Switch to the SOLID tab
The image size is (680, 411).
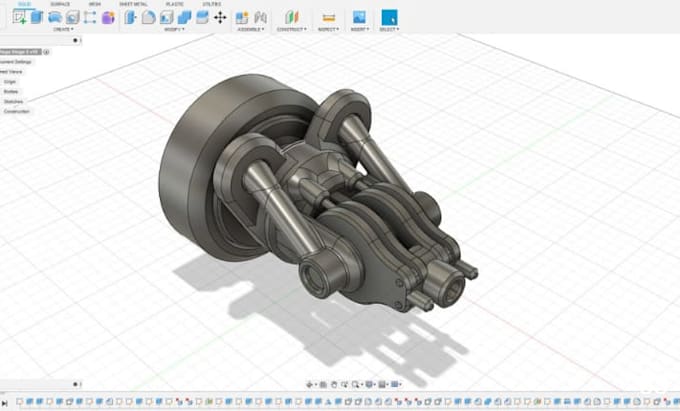(24, 4)
